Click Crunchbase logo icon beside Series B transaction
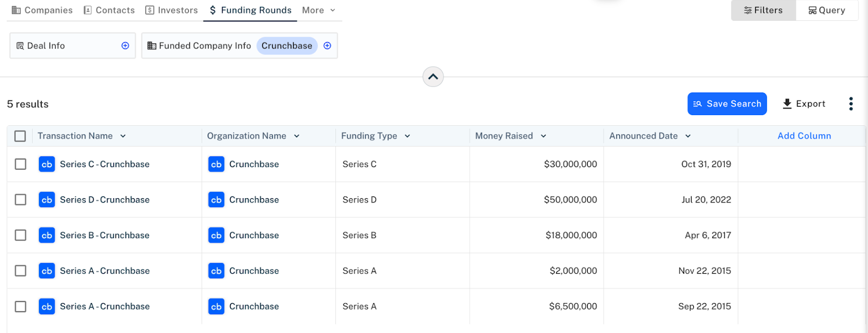Viewport: 868px width, 333px height. click(x=47, y=235)
